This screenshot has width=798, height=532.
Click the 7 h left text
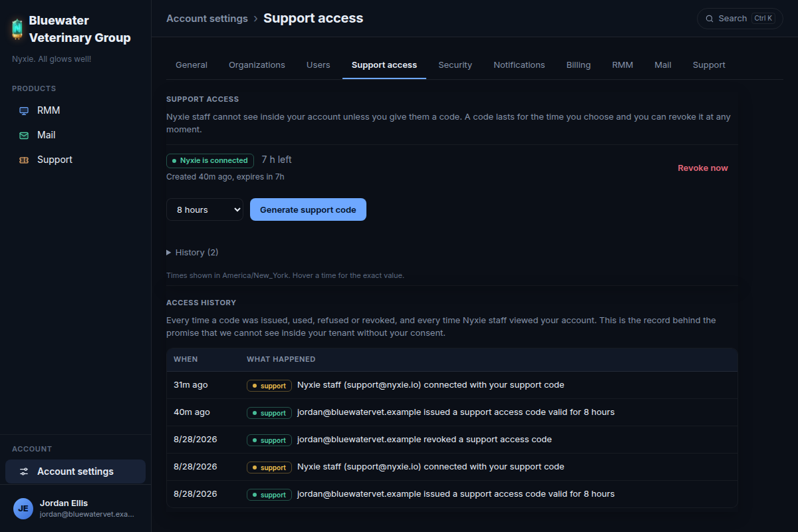coord(277,160)
